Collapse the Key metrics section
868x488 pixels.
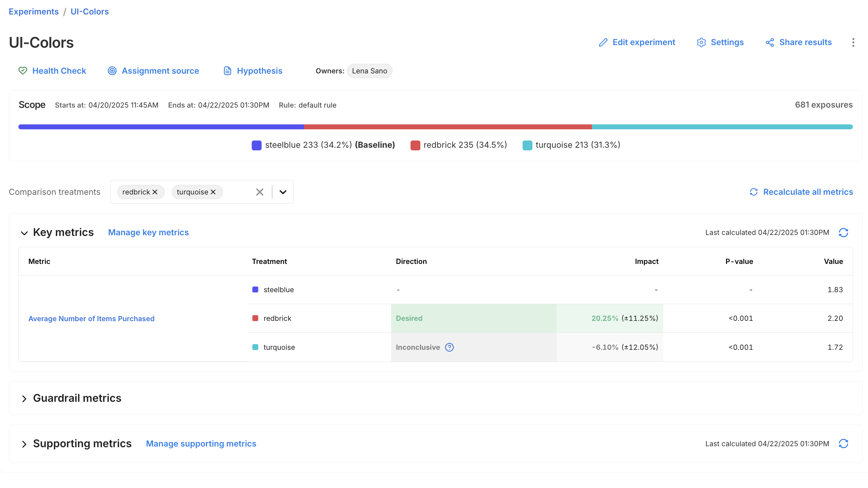[x=24, y=233]
